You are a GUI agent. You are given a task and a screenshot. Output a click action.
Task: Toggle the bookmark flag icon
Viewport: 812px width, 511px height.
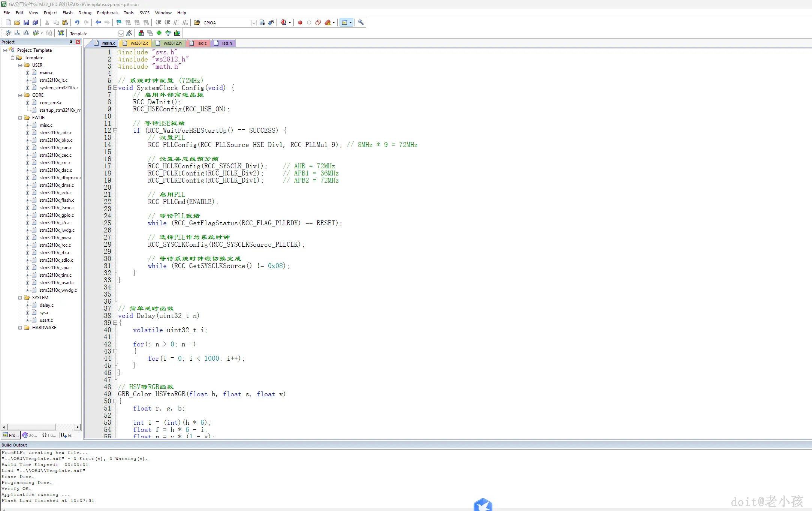coord(119,22)
